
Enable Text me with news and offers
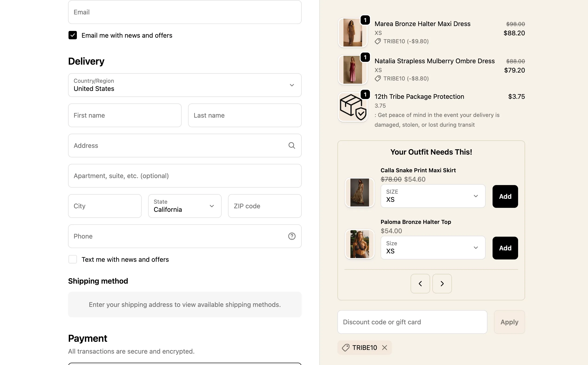pyautogui.click(x=72, y=259)
